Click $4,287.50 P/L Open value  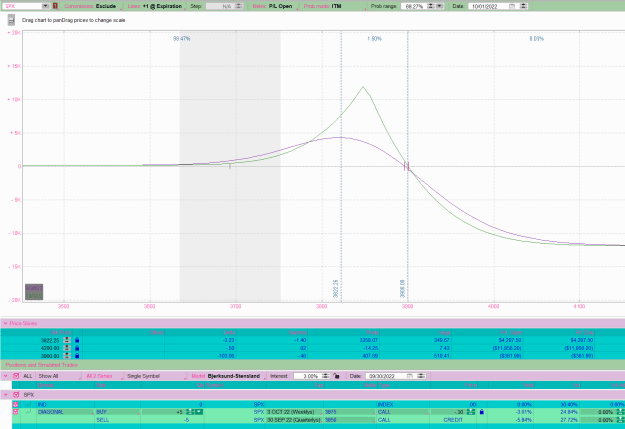click(510, 340)
